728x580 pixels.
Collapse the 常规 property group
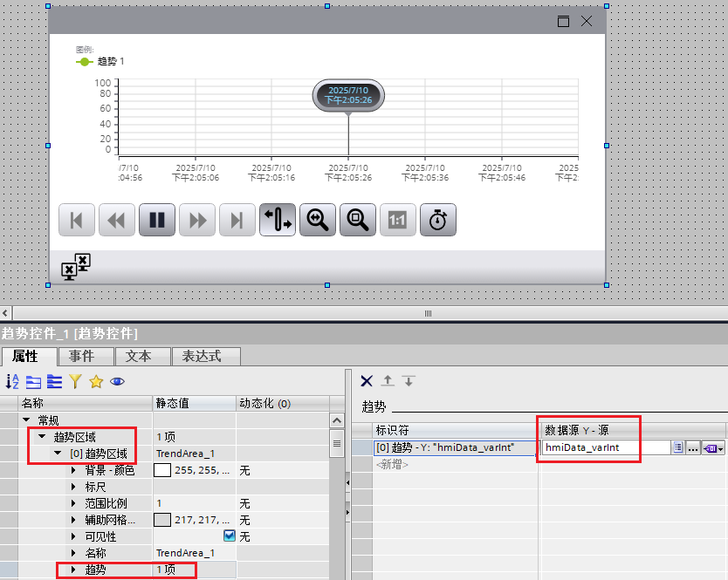coord(26,420)
